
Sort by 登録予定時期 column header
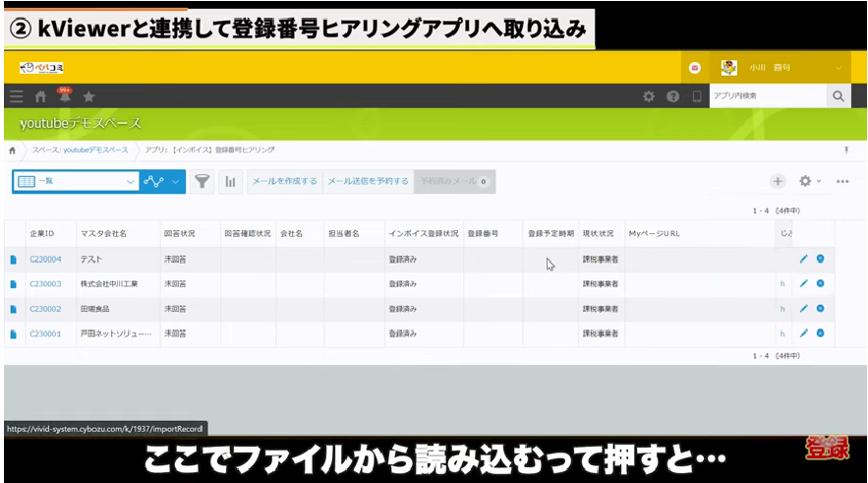pyautogui.click(x=550, y=234)
